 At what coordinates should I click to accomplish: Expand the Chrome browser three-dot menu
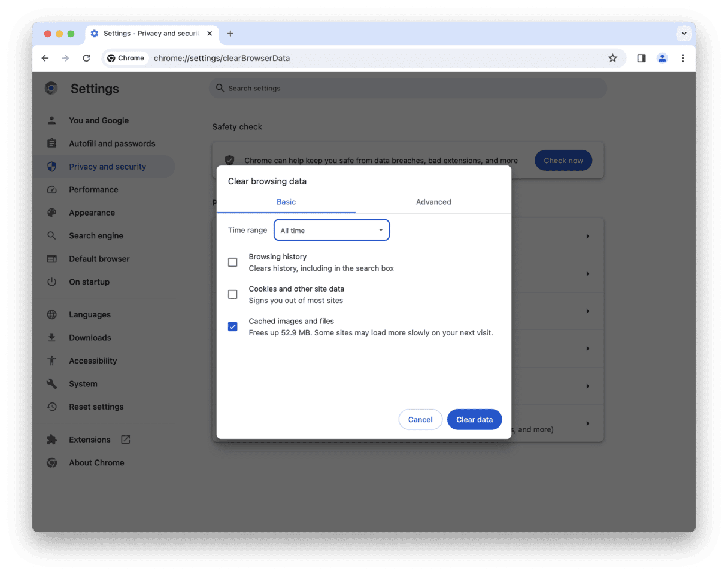point(682,58)
